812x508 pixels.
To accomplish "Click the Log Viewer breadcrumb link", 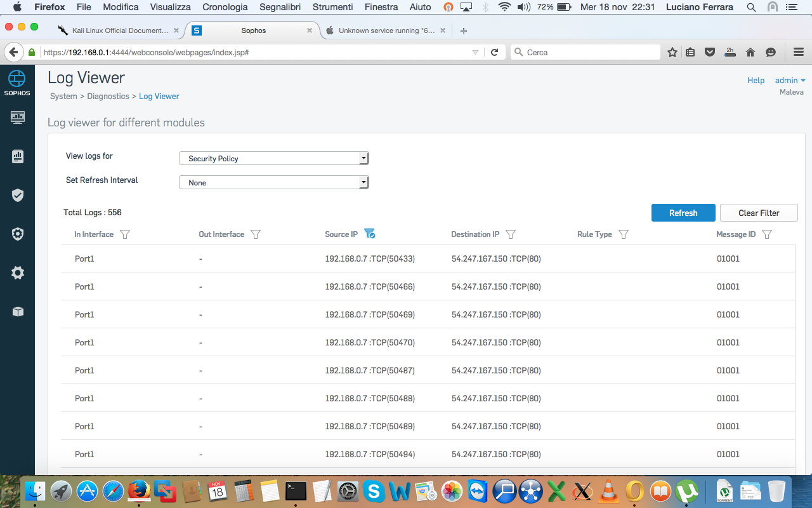I will click(x=159, y=97).
